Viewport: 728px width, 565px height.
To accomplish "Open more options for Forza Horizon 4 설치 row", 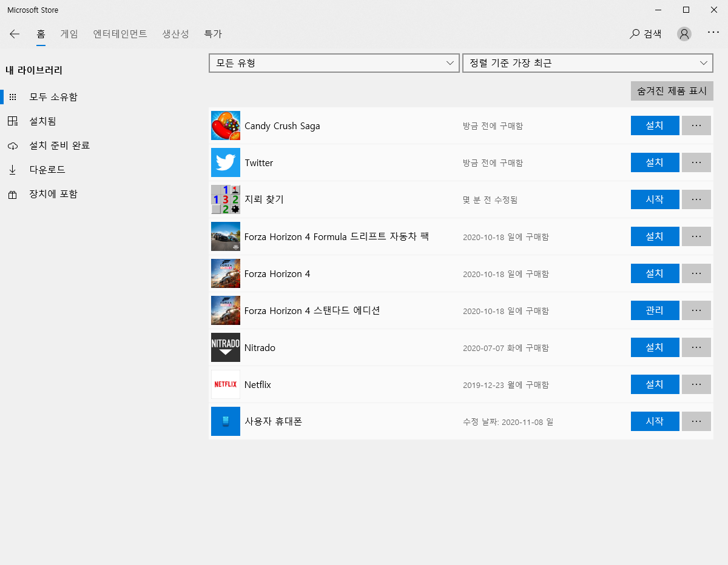I will coord(696,273).
